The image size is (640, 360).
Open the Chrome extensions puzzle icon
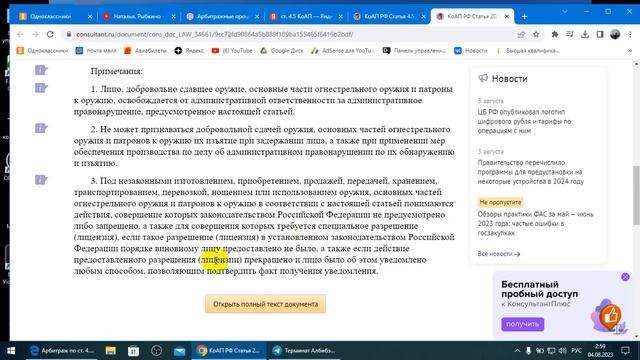pos(555,35)
